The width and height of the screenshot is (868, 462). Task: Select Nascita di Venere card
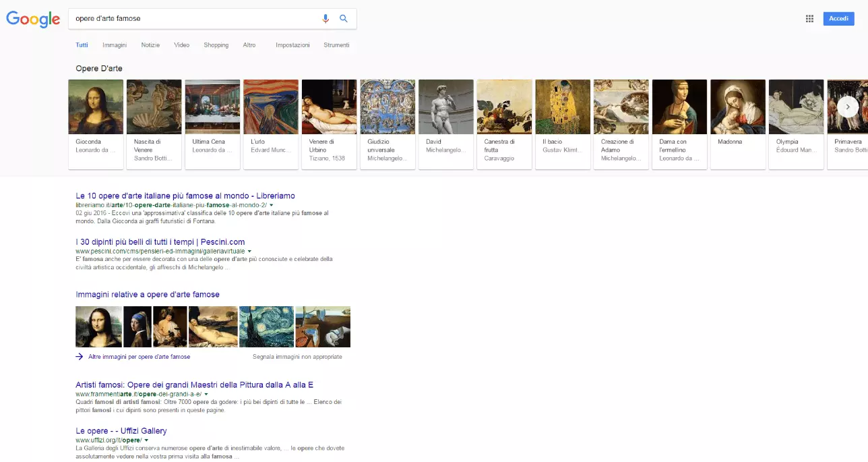[154, 124]
